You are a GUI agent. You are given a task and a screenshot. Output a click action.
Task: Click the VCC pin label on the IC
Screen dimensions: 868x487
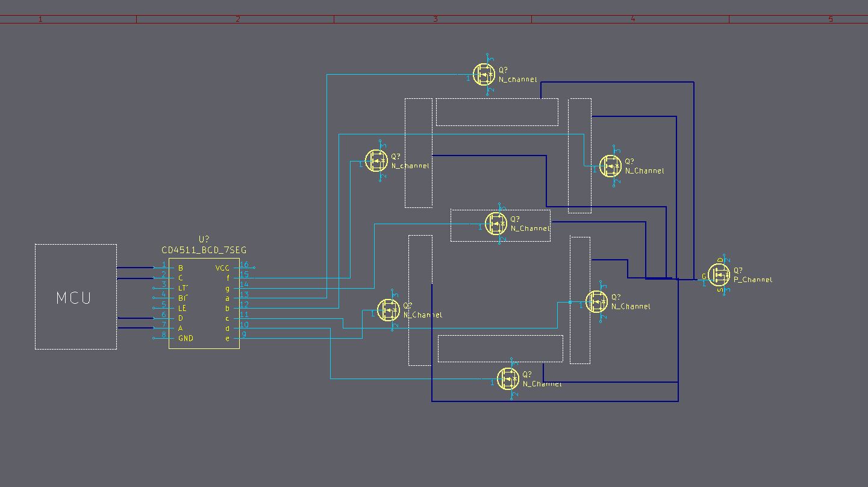(222, 268)
